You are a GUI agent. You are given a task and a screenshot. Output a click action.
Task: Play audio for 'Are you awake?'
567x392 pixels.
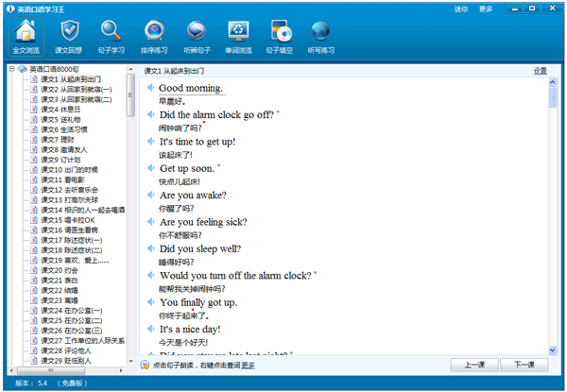click(x=151, y=196)
